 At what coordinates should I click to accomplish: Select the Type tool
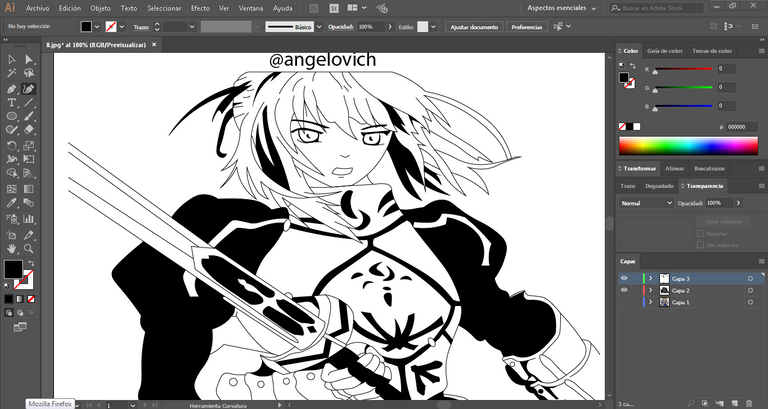click(x=12, y=103)
